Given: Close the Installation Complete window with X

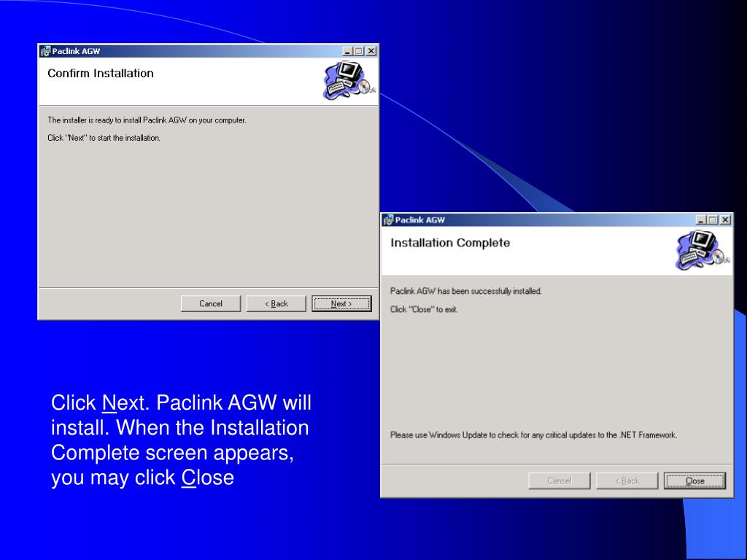Looking at the screenshot, I should pos(725,220).
